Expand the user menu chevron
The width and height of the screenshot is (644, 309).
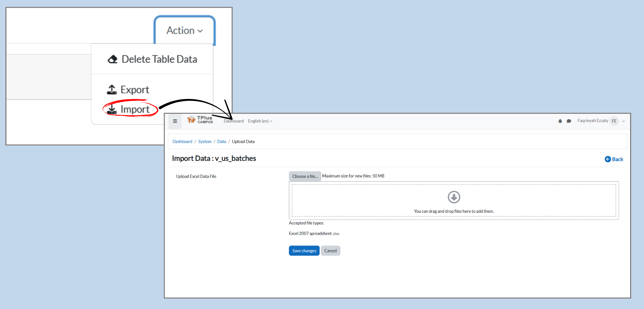624,121
